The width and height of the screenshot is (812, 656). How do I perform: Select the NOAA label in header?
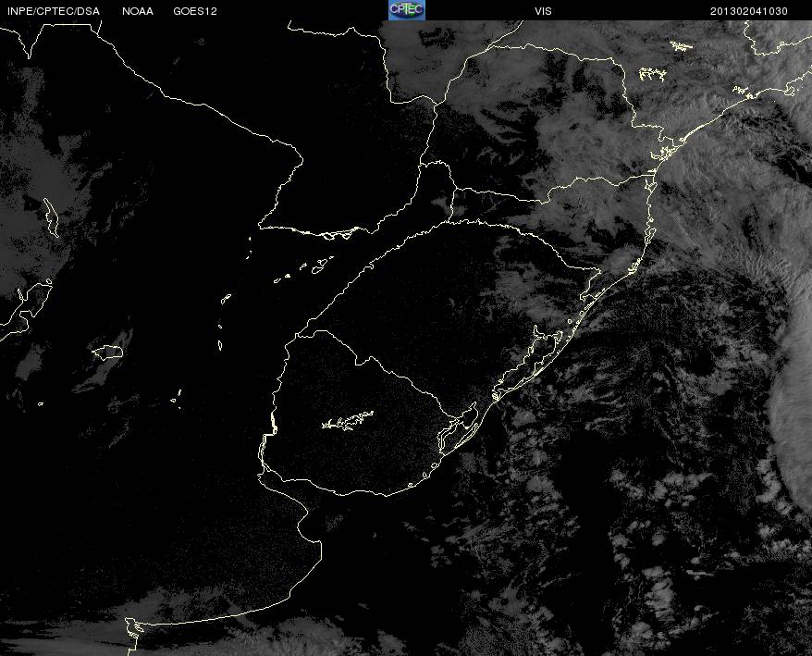pyautogui.click(x=138, y=11)
